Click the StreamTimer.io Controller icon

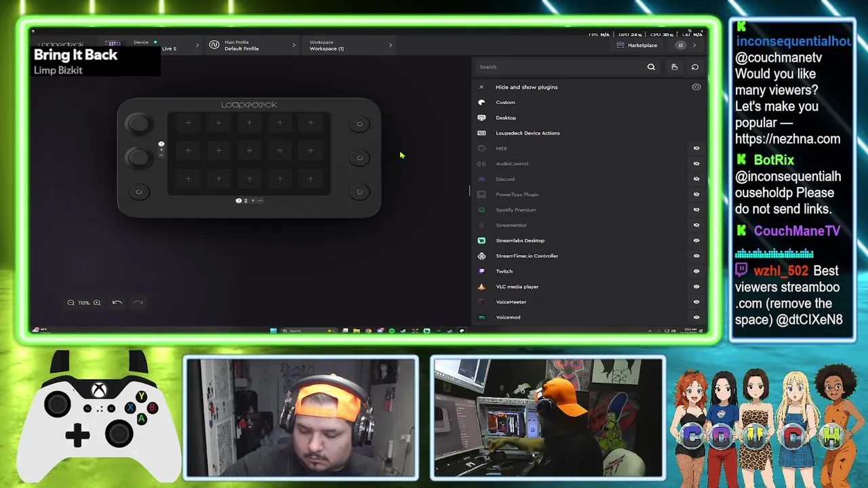click(x=481, y=256)
